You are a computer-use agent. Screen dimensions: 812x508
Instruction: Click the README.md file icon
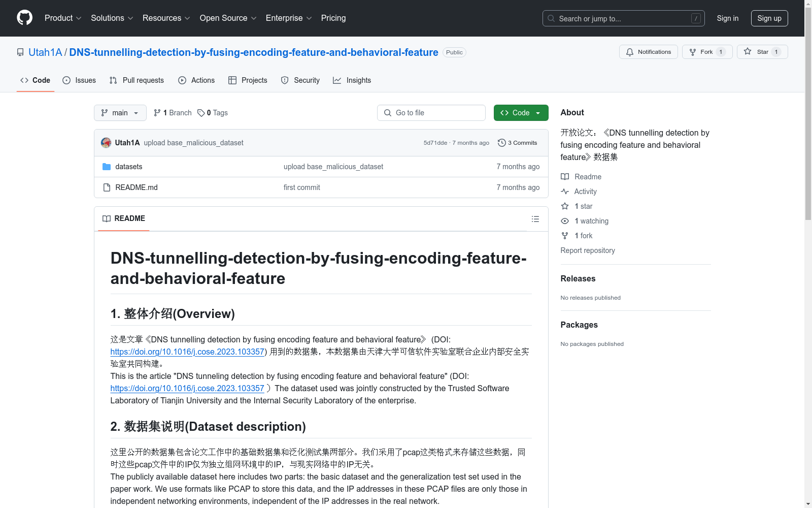point(107,187)
